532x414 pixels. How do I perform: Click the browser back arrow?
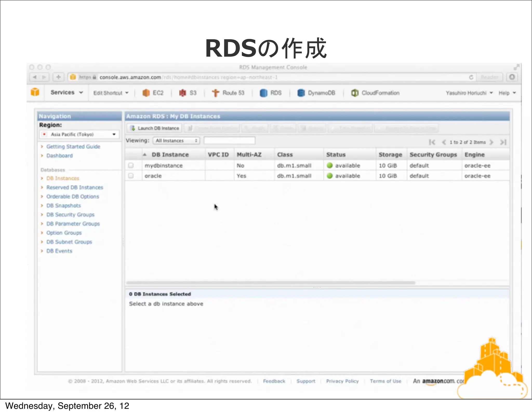coord(35,77)
